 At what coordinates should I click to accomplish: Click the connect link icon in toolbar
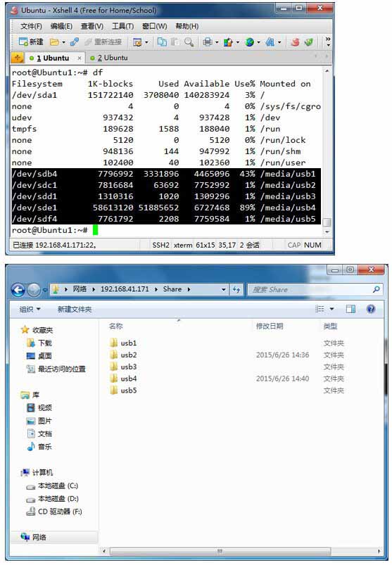pyautogui.click(x=75, y=42)
